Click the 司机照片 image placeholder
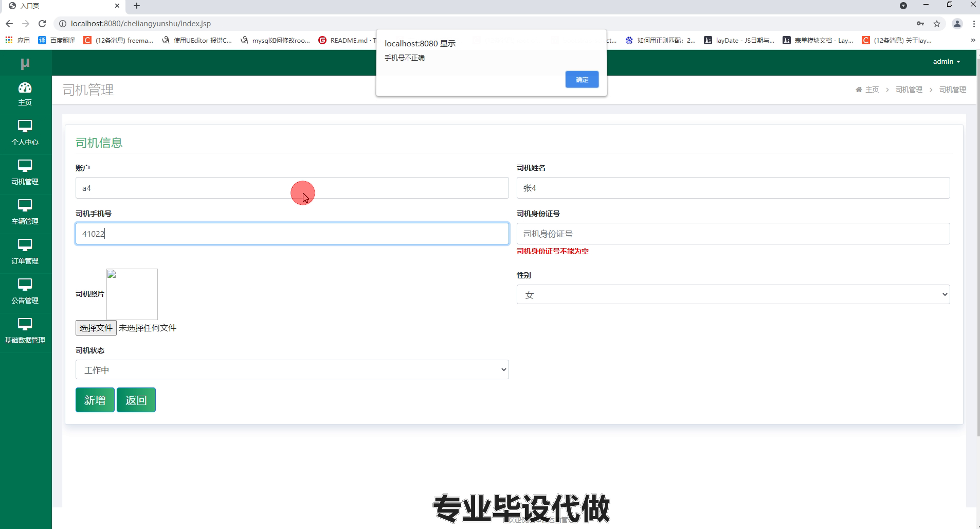The width and height of the screenshot is (980, 529). tap(132, 294)
